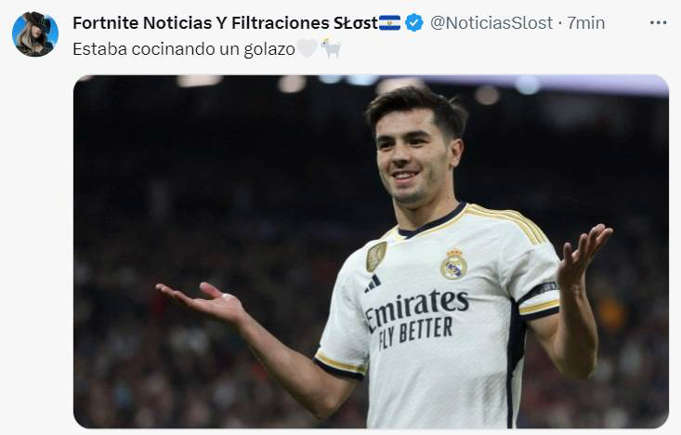Open the 7min timestamp link
This screenshot has width=681, height=435.
coord(586,23)
